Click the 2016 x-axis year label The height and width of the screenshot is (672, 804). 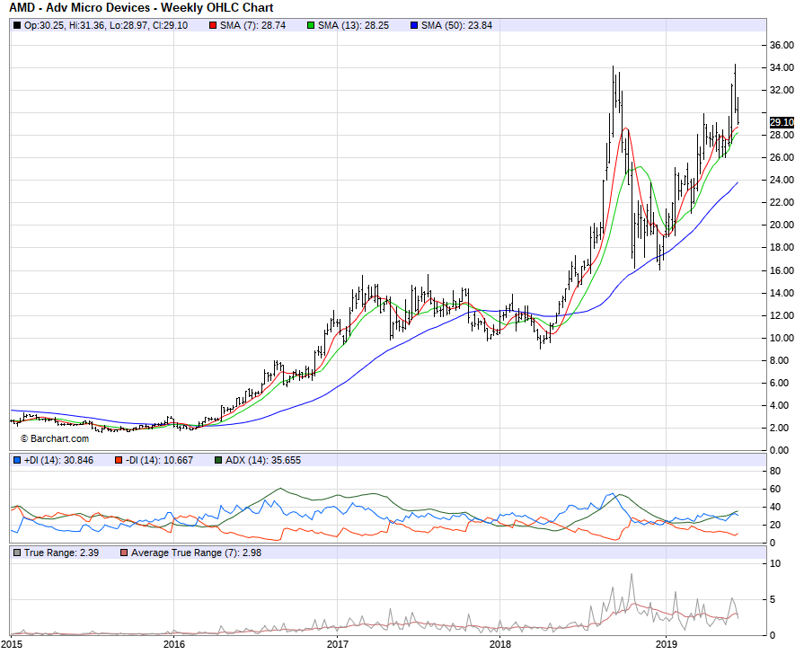[x=173, y=644]
